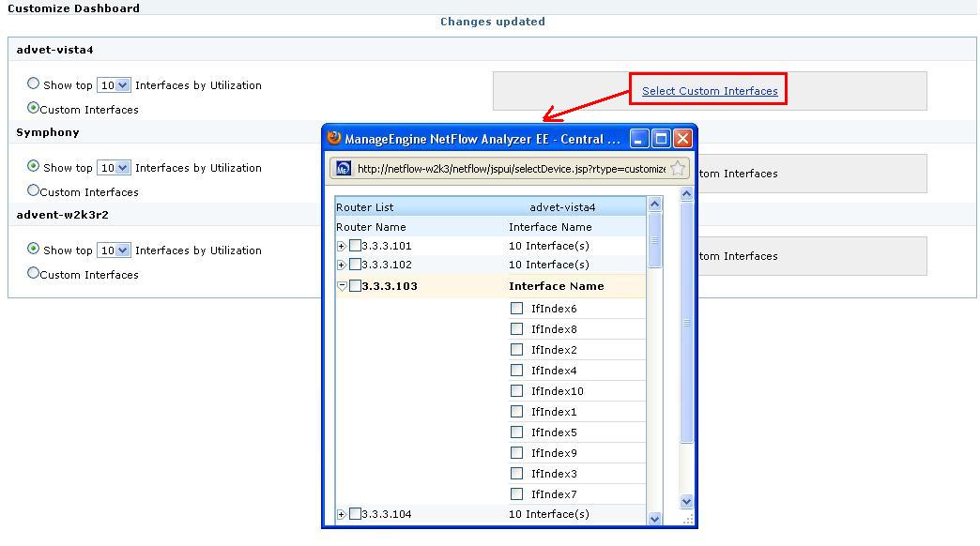Select Custom Interfaces radio for advet-vista4

click(x=33, y=108)
